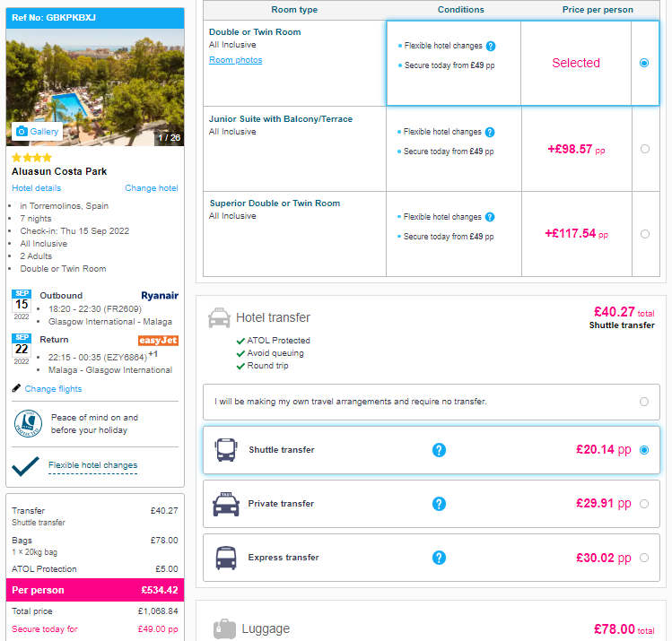Select Superior Double or Twin Room radio button

click(x=645, y=234)
